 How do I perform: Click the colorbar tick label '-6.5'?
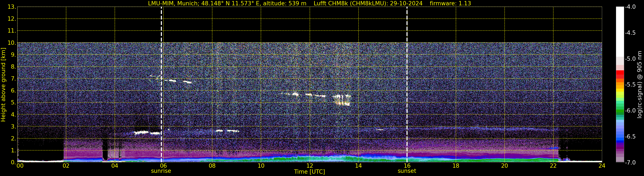tap(630, 137)
